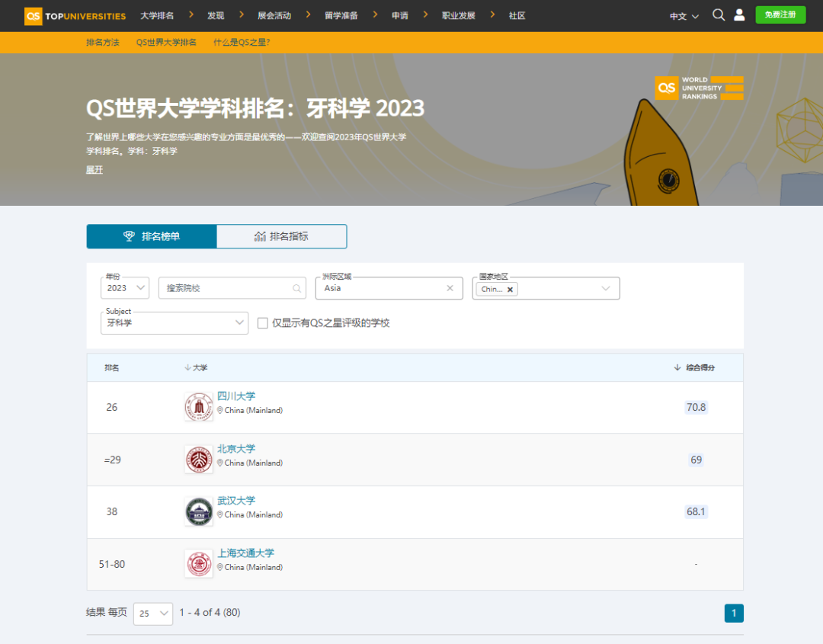Clear the Asia region filter
The width and height of the screenshot is (823, 644).
click(x=450, y=288)
